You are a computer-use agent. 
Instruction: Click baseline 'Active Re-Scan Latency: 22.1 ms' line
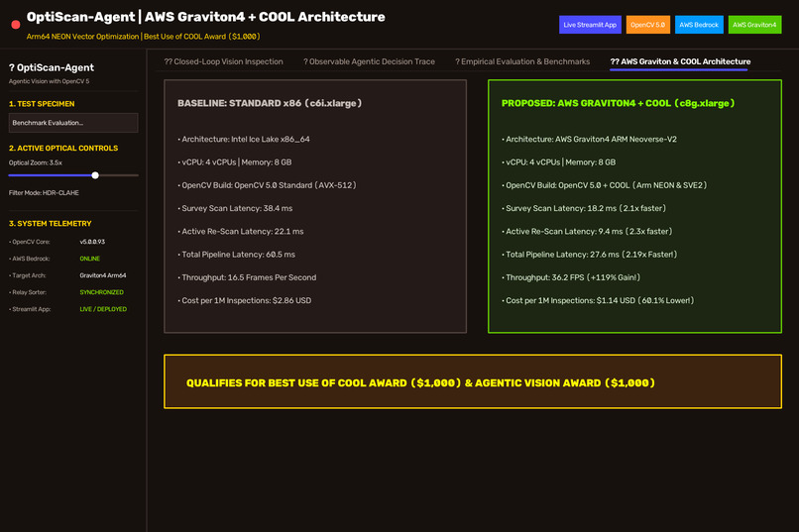(x=241, y=231)
